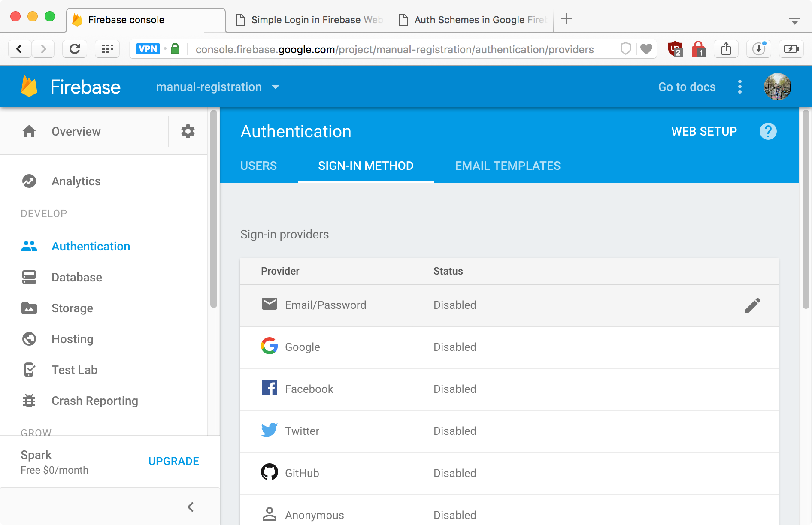Open the tab list menu at window top right
Image resolution: width=812 pixels, height=525 pixels.
pos(795,19)
